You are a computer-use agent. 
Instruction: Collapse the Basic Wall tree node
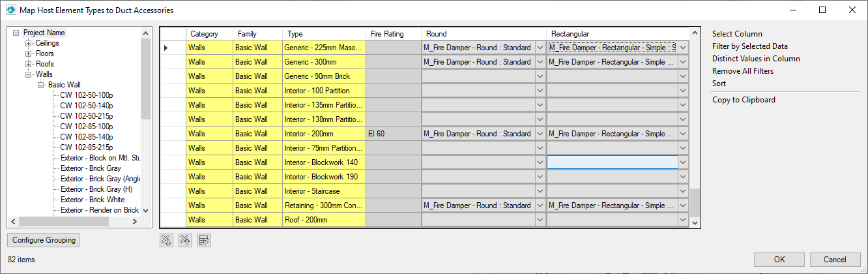point(41,85)
